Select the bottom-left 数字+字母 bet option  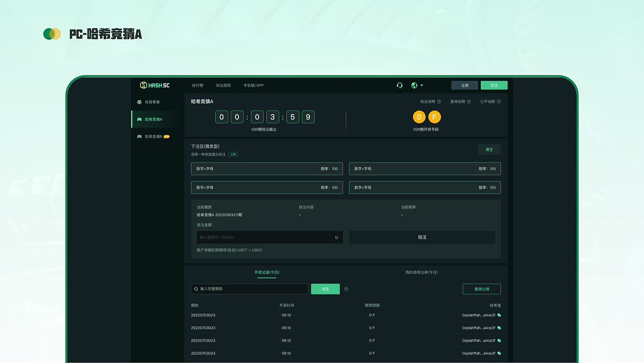[x=267, y=188]
